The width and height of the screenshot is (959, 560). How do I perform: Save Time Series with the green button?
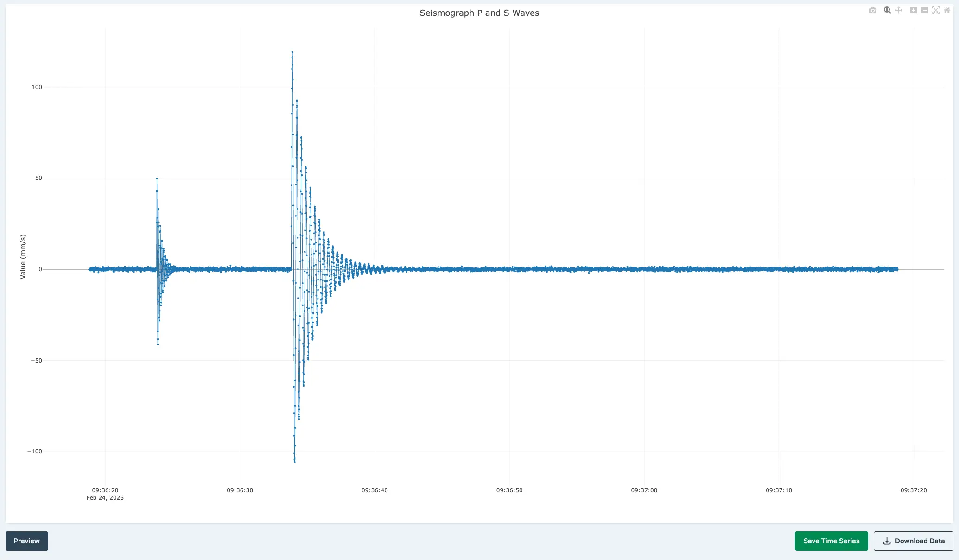pos(831,541)
